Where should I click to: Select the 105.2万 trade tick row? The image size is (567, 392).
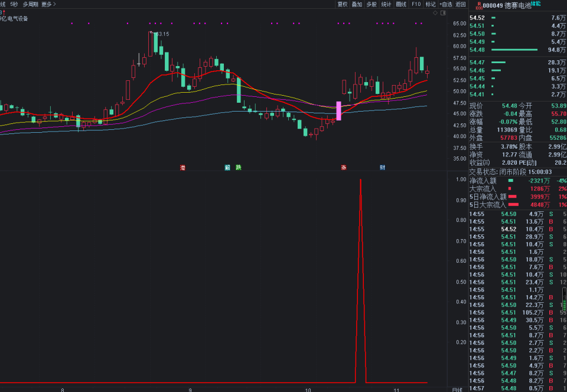tap(518, 312)
